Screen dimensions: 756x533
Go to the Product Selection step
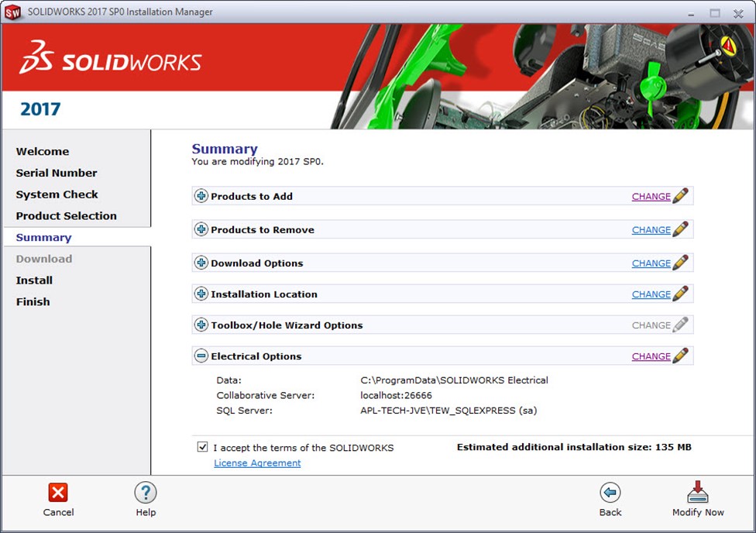coord(66,216)
